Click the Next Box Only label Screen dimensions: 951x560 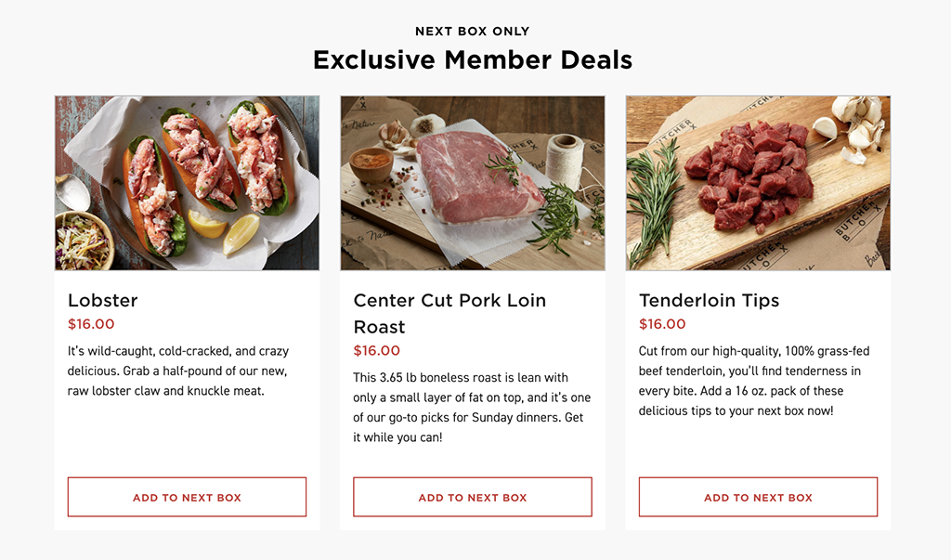pos(473,31)
